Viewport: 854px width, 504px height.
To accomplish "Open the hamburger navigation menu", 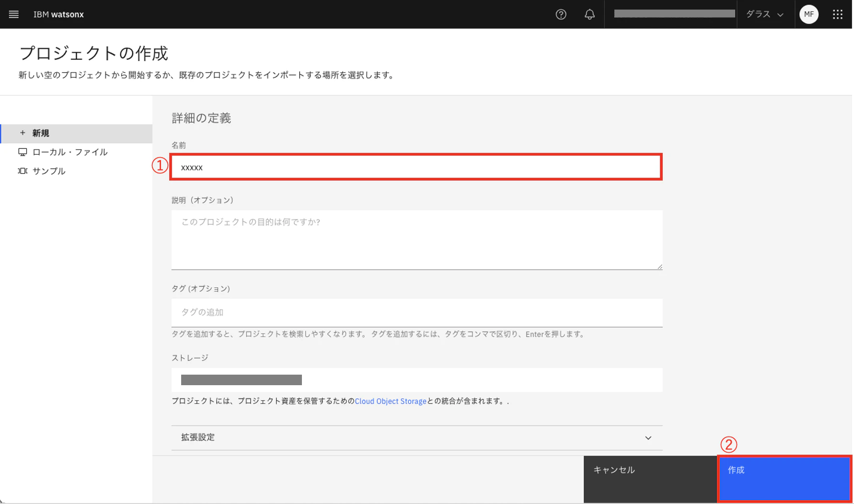I will (x=14, y=14).
